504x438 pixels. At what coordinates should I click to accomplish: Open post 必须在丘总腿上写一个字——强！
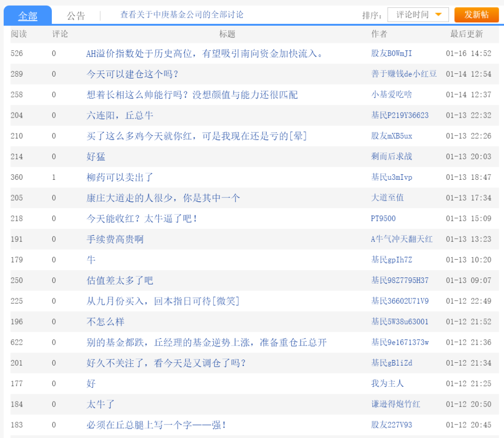click(x=156, y=424)
